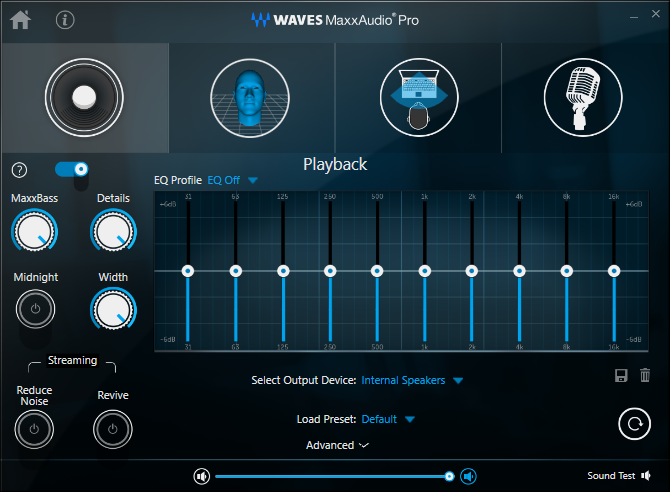Click the 500 Hz EQ slider handle
670x492 pixels.
(377, 271)
